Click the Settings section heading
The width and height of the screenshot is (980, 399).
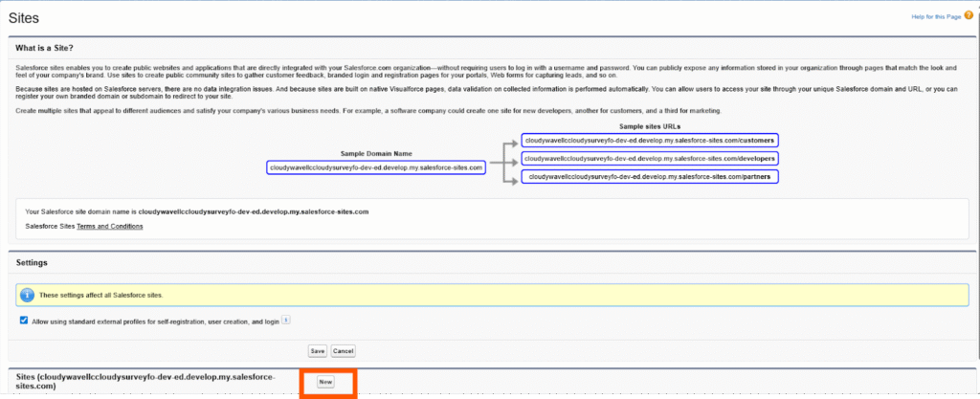click(33, 262)
